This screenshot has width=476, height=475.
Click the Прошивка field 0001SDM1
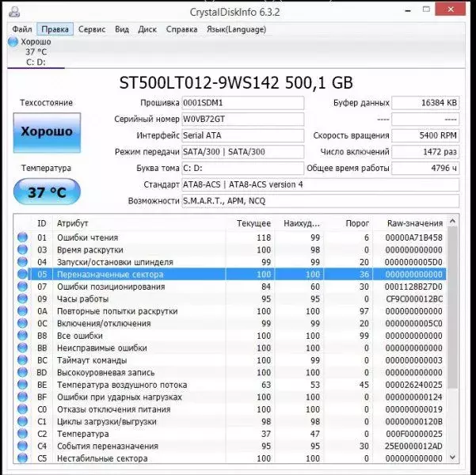(243, 103)
